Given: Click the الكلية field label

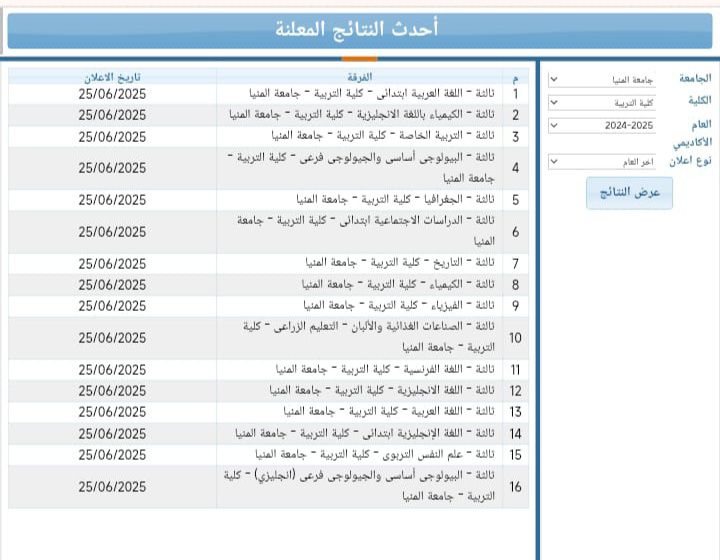Looking at the screenshot, I should (x=699, y=100).
